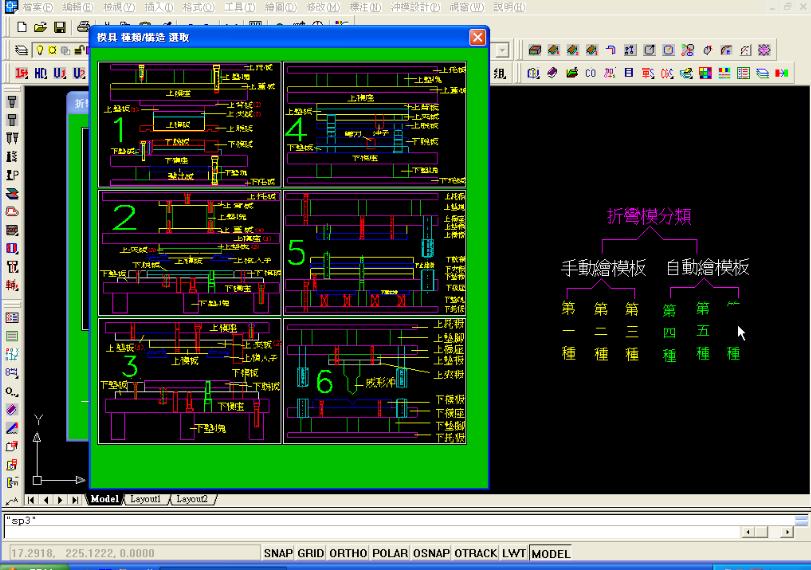Click the 1P icon in left toolbar
811x570 pixels.
(12, 175)
